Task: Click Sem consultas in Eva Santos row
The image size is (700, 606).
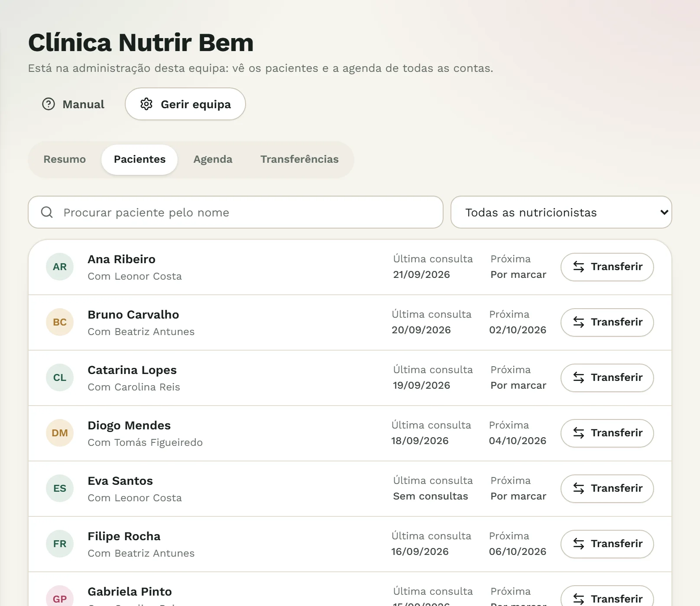Action: coord(431,496)
